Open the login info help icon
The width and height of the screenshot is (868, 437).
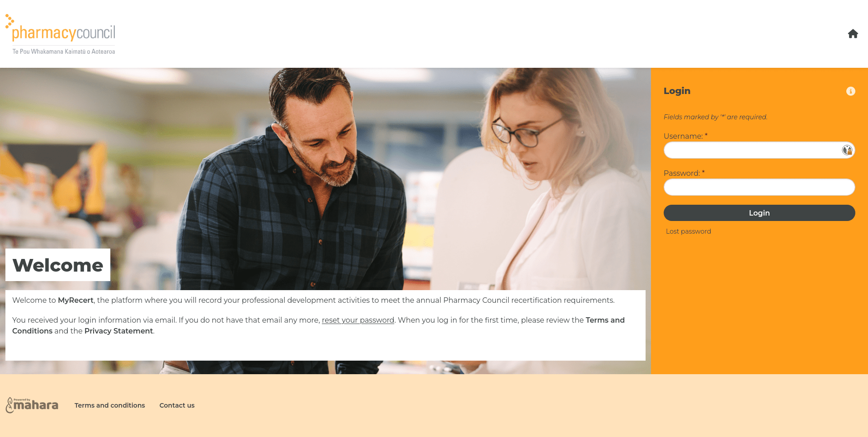click(850, 91)
